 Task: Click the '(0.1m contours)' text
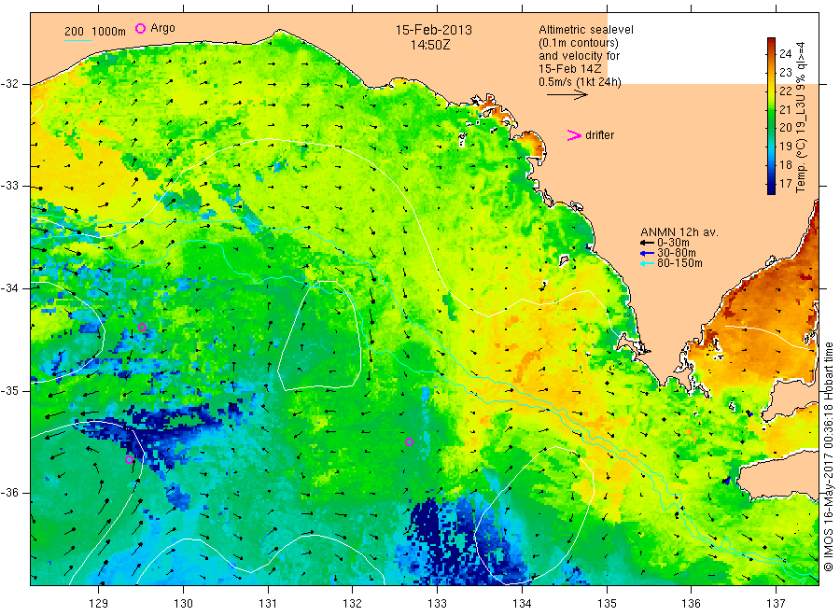click(x=579, y=43)
